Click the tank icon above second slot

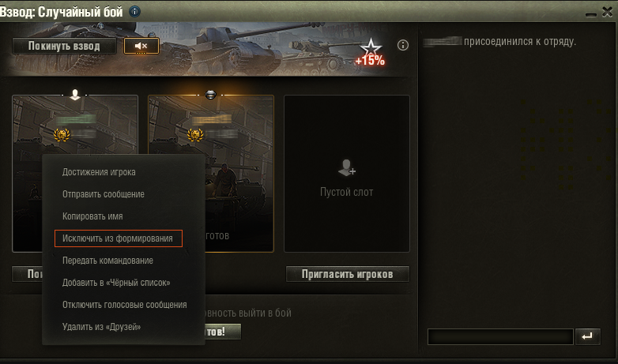tap(211, 95)
